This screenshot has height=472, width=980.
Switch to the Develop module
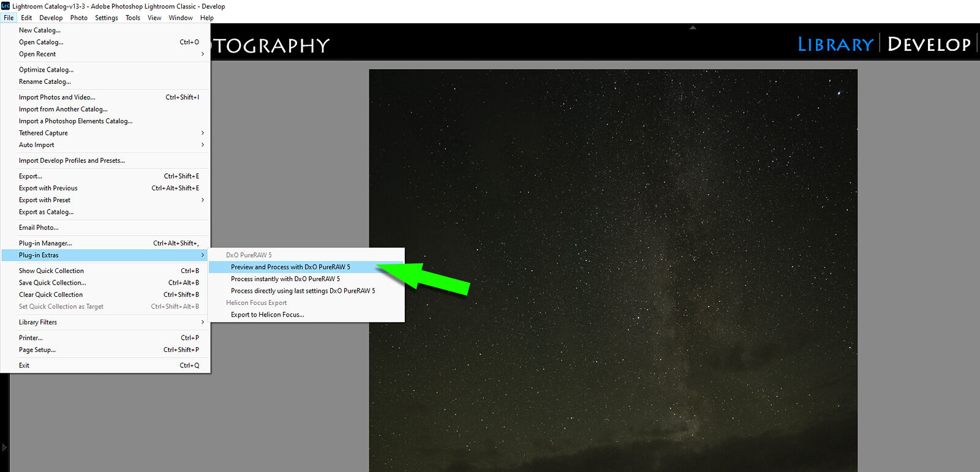pyautogui.click(x=929, y=44)
